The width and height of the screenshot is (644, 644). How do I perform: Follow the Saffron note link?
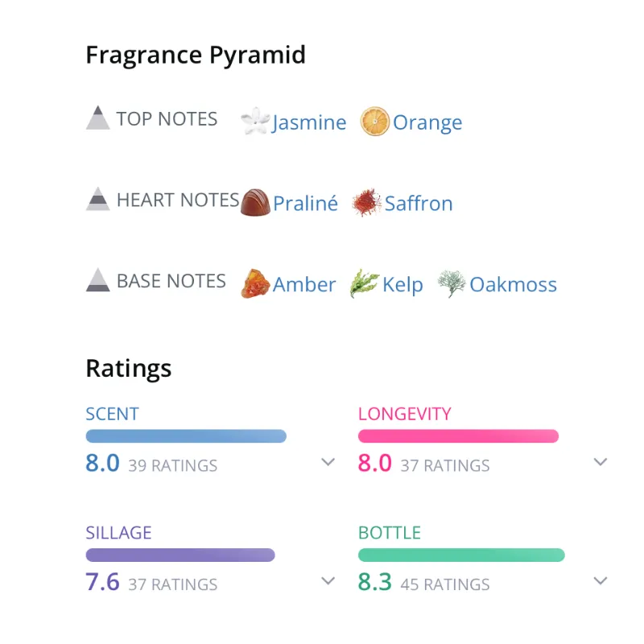pyautogui.click(x=419, y=203)
